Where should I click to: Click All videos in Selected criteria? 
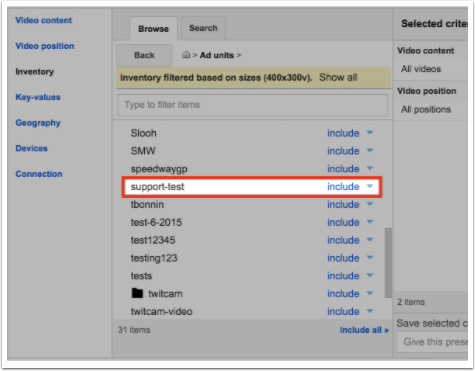421,69
